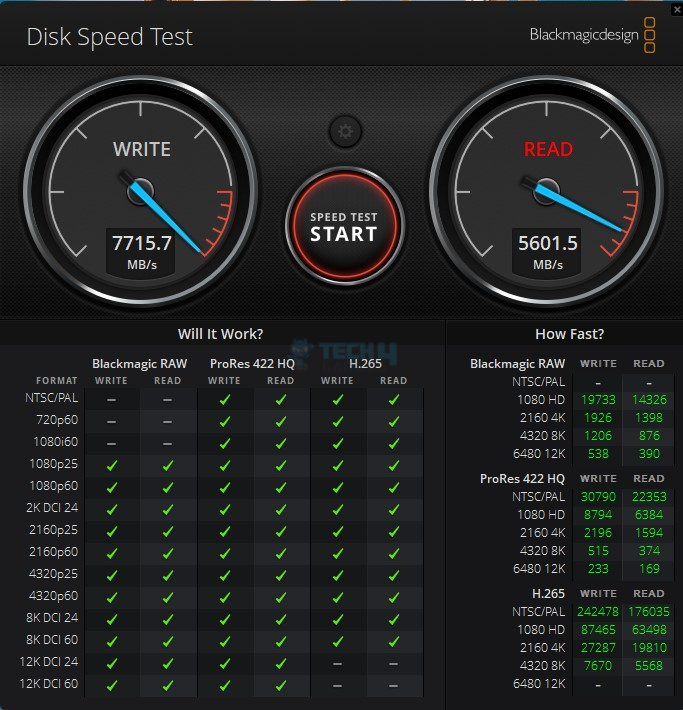Click the Blackmagicdesign logo
Screen dimensions: 683x710
click(592, 35)
